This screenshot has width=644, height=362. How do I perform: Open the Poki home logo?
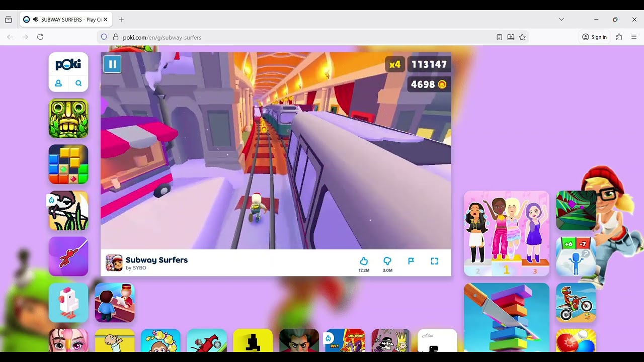(68, 64)
